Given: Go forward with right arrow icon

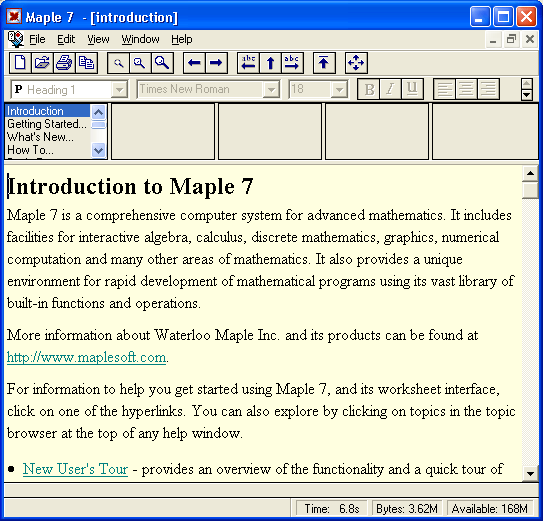Looking at the screenshot, I should (x=216, y=63).
